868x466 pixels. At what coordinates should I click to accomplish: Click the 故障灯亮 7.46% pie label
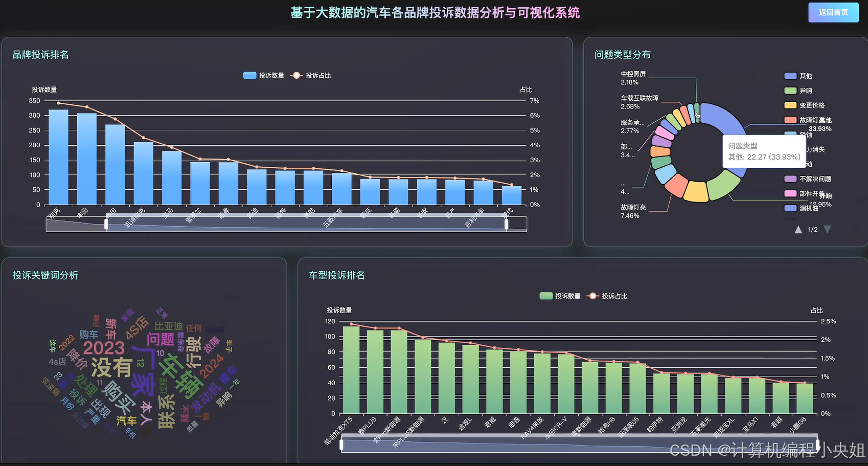coord(633,211)
